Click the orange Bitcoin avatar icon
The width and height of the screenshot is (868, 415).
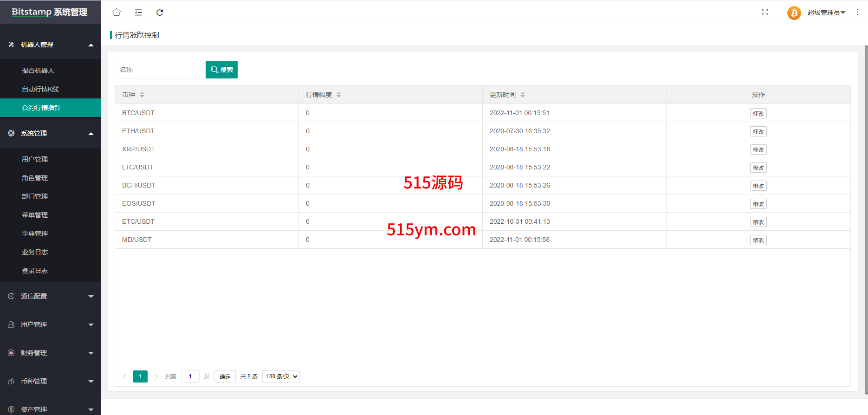click(794, 13)
